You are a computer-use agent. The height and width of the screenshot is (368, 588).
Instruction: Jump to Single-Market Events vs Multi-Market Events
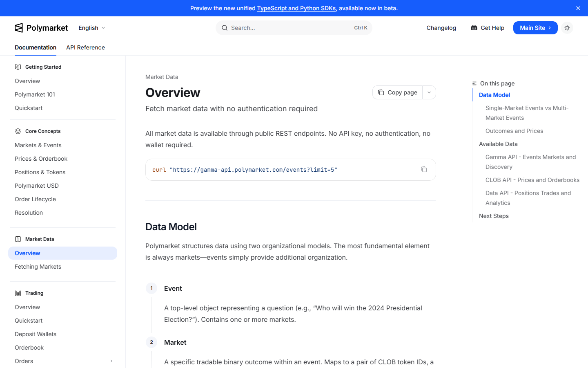click(x=527, y=113)
